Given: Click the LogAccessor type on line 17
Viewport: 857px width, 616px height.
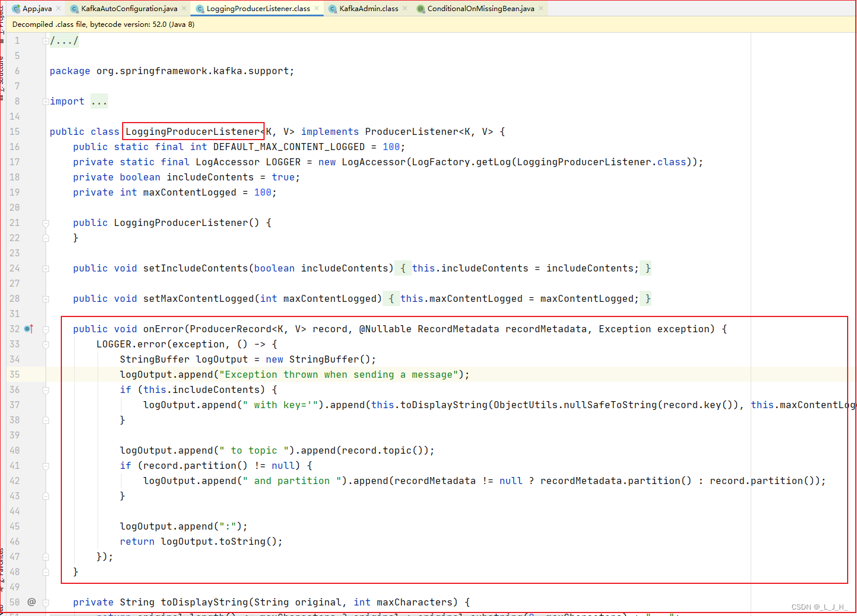Looking at the screenshot, I should pos(228,162).
